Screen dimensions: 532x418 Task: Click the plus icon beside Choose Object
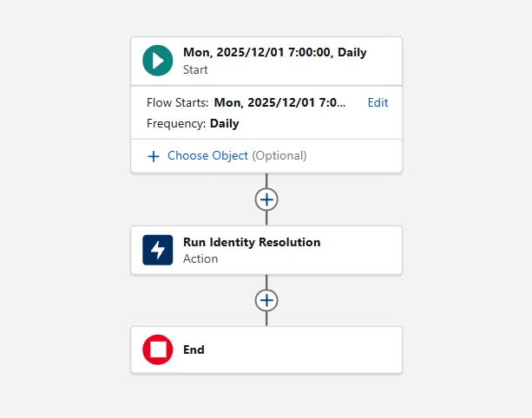click(154, 156)
